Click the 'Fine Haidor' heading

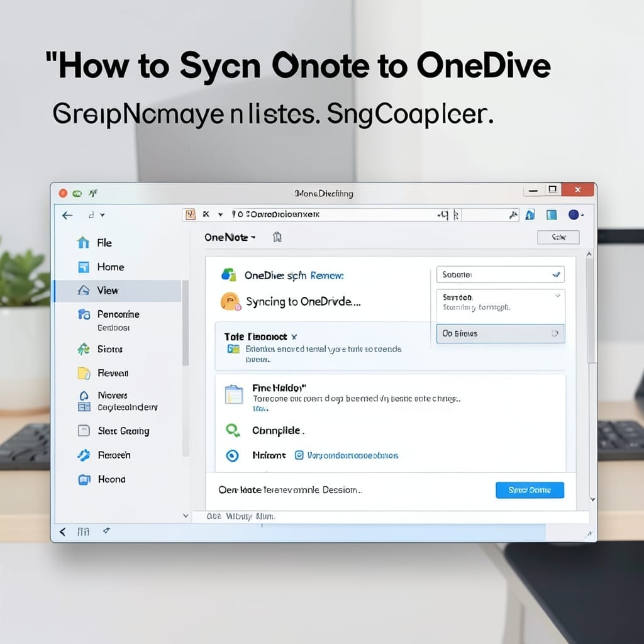pyautogui.click(x=279, y=387)
